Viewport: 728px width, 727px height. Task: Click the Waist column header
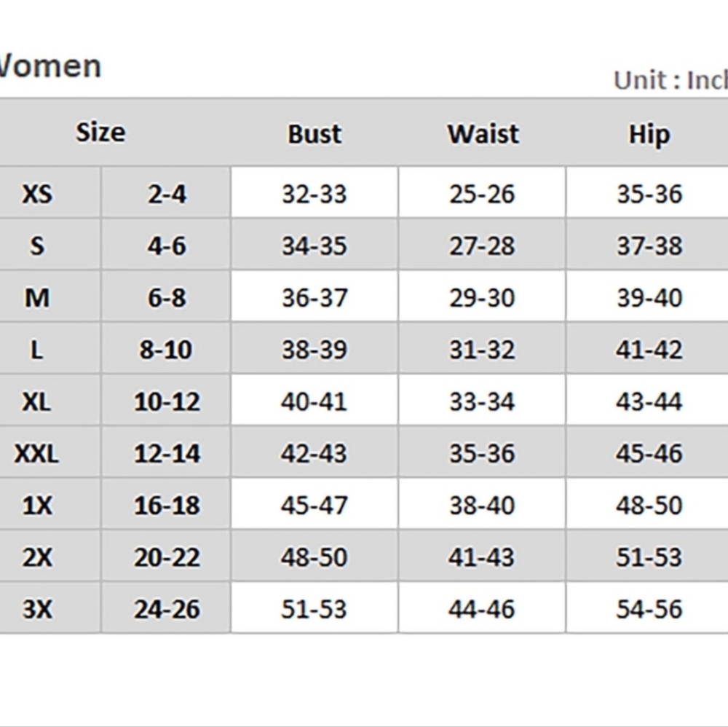[483, 134]
